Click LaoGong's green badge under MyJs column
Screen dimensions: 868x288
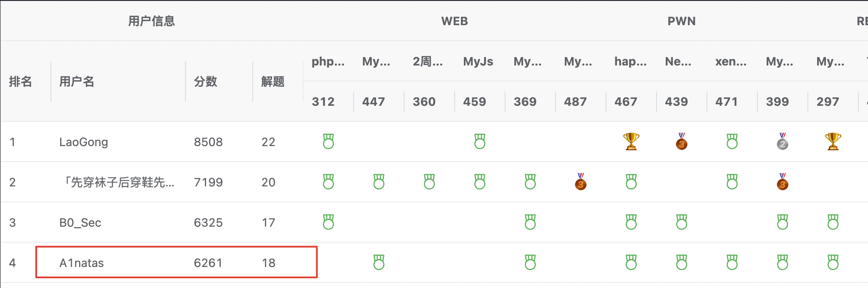point(479,141)
